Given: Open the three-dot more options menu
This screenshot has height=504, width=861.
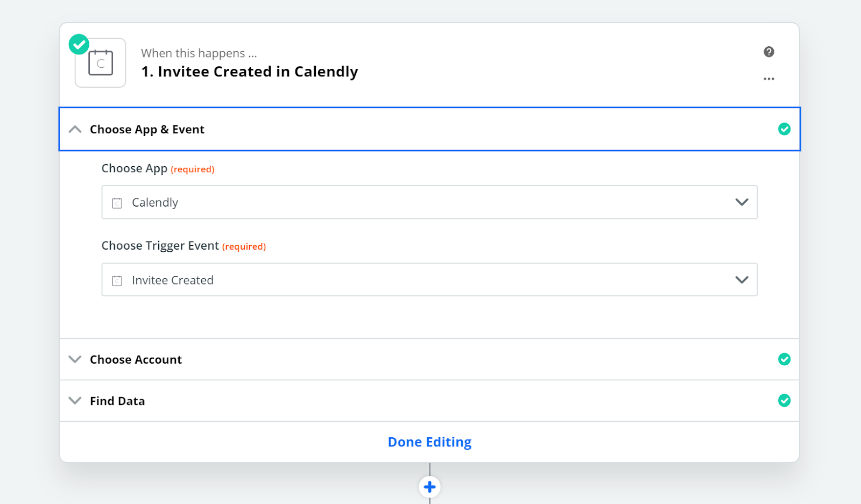Looking at the screenshot, I should point(768,79).
